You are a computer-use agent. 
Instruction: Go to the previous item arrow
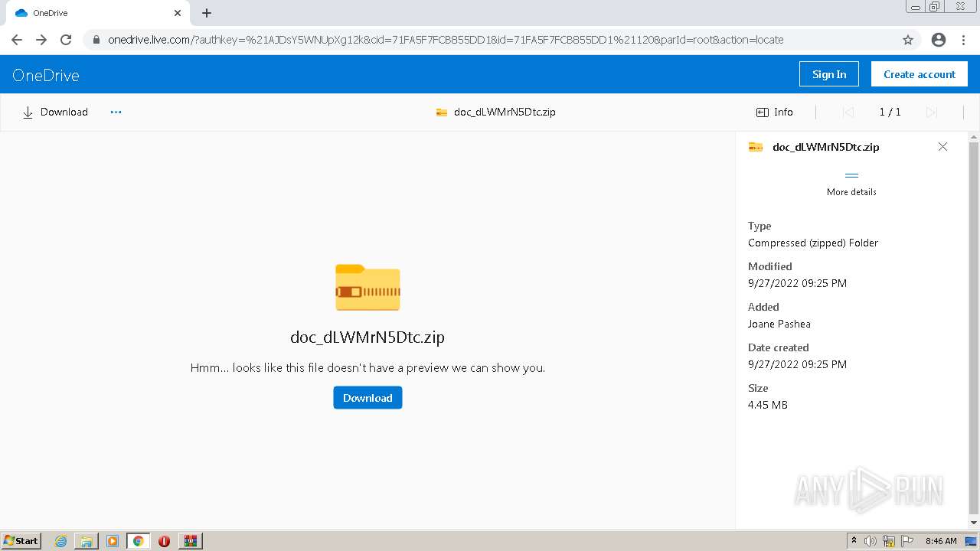[848, 112]
